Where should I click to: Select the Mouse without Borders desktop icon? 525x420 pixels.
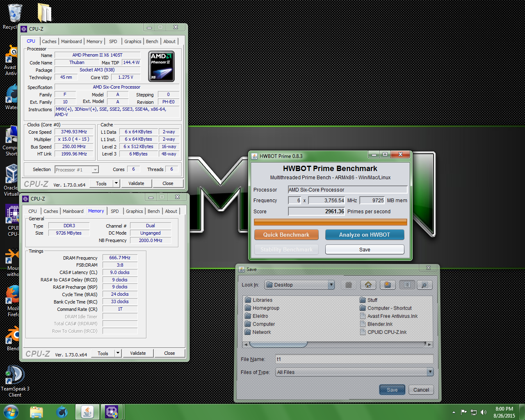pyautogui.click(x=12, y=261)
